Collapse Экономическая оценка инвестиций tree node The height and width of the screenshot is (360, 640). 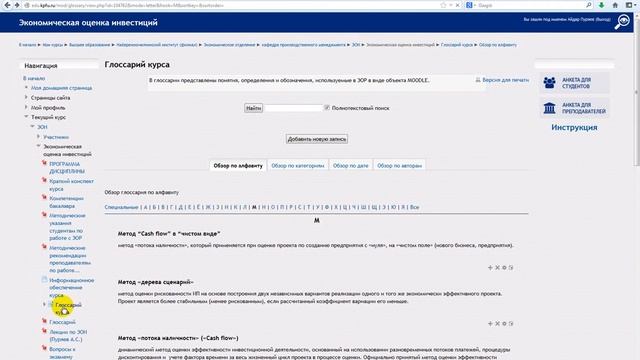pyautogui.click(x=38, y=146)
